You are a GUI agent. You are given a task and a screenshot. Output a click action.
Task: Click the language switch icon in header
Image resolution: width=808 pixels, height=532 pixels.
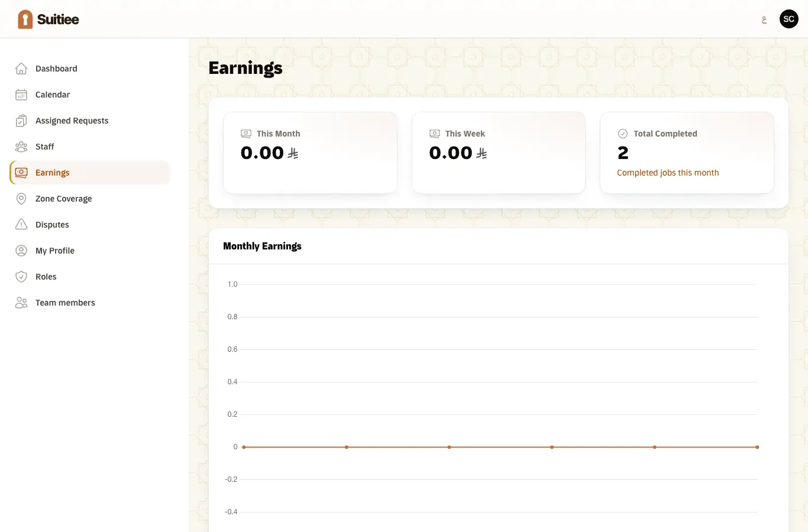764,20
